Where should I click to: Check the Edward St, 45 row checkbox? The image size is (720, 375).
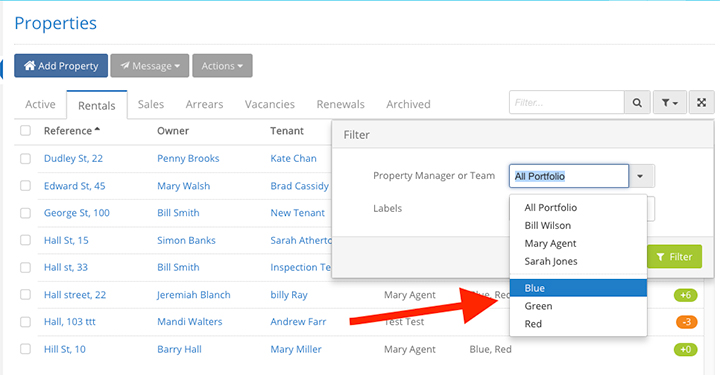25,185
